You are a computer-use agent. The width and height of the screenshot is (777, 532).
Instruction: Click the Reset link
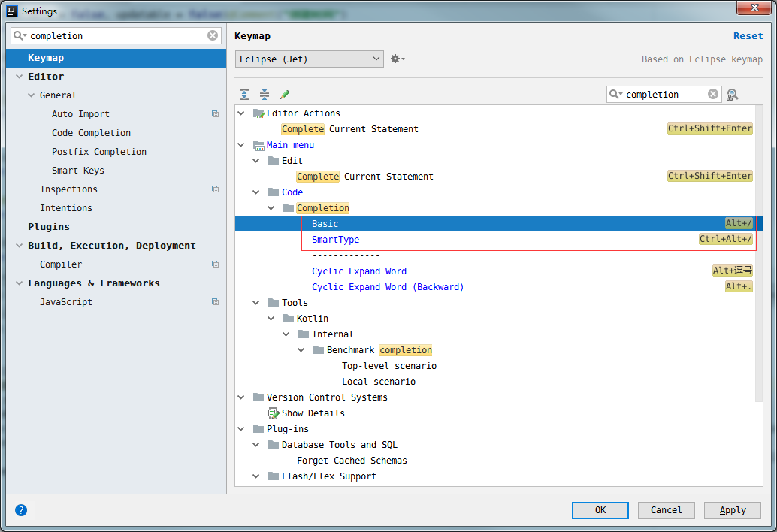click(748, 35)
